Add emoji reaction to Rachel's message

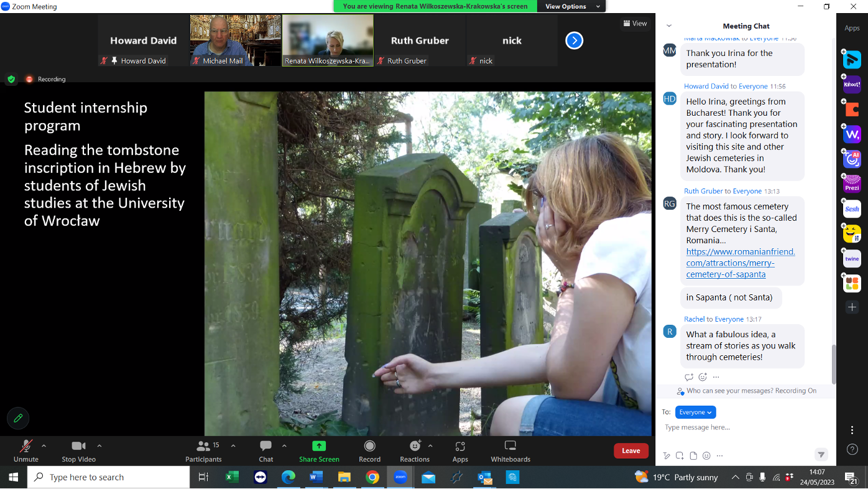(703, 377)
